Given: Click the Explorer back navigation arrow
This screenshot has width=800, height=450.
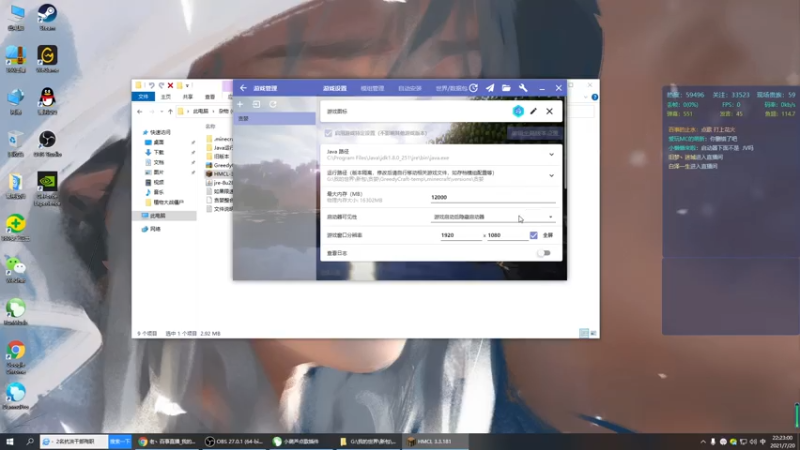Looking at the screenshot, I should click(x=139, y=111).
